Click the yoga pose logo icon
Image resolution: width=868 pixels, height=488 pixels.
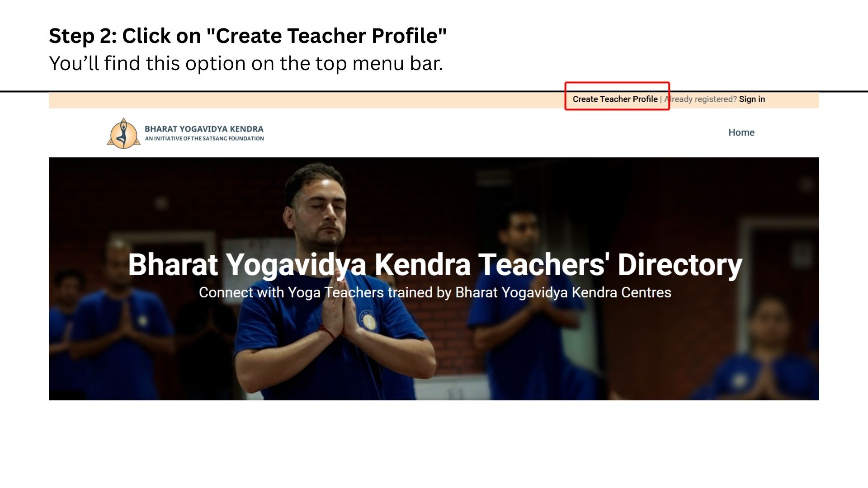pyautogui.click(x=123, y=133)
